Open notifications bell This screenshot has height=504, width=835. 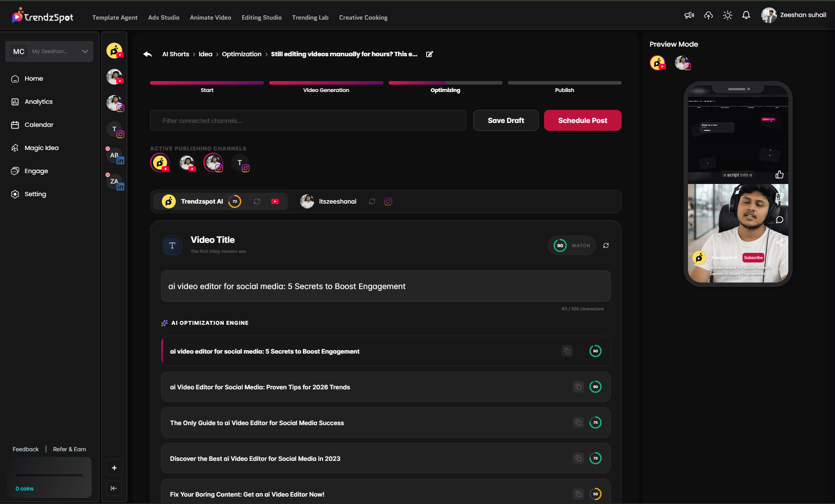tap(746, 15)
